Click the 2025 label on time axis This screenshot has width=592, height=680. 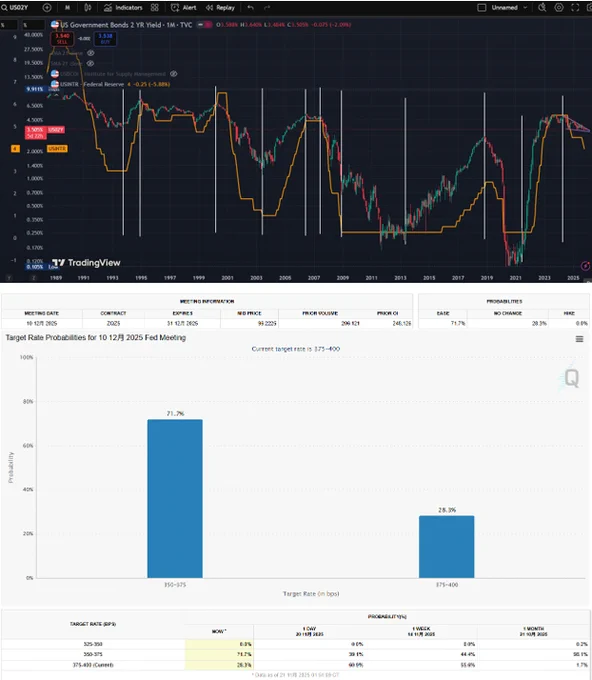coord(573,278)
